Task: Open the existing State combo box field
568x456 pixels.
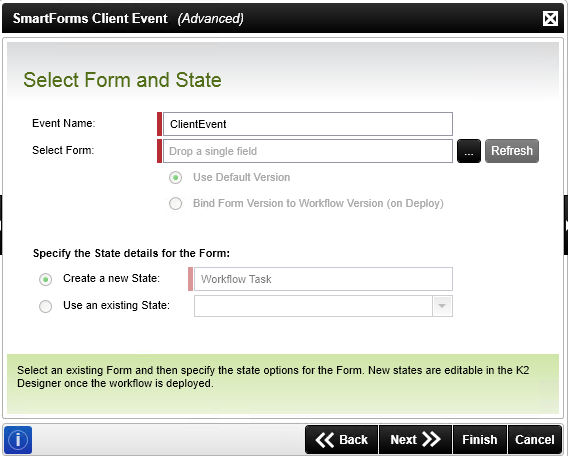Action: 323,306
